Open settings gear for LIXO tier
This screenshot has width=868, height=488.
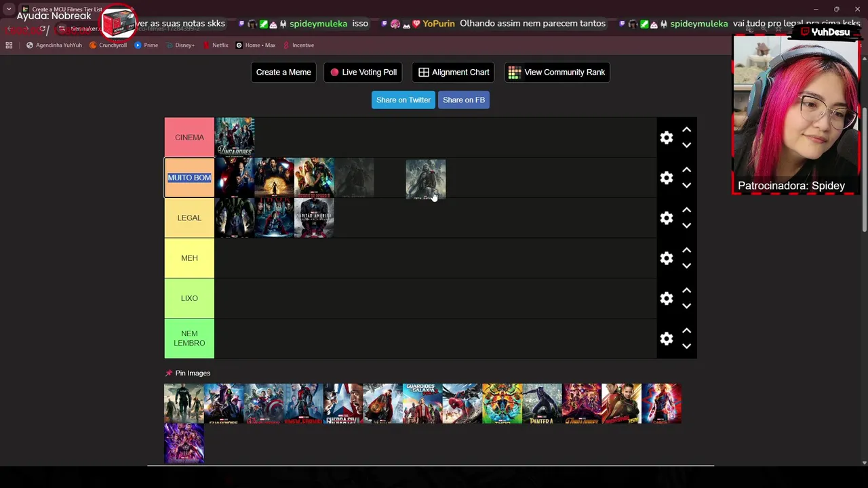[667, 298]
